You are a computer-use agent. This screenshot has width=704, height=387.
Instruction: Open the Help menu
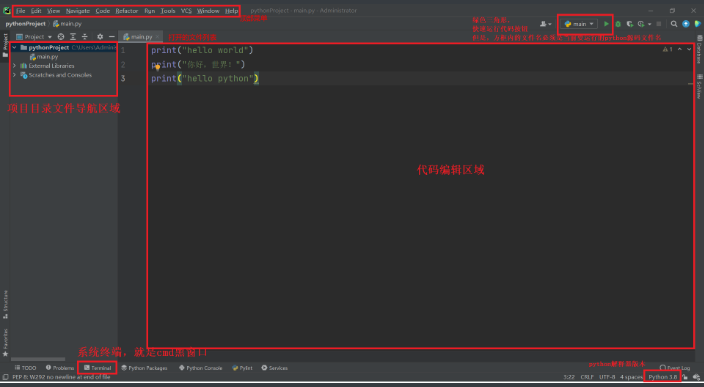click(231, 11)
